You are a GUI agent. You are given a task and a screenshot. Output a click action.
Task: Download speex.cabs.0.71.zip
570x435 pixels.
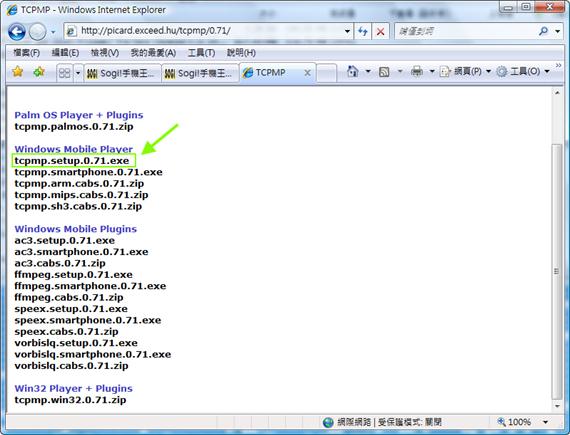67,332
